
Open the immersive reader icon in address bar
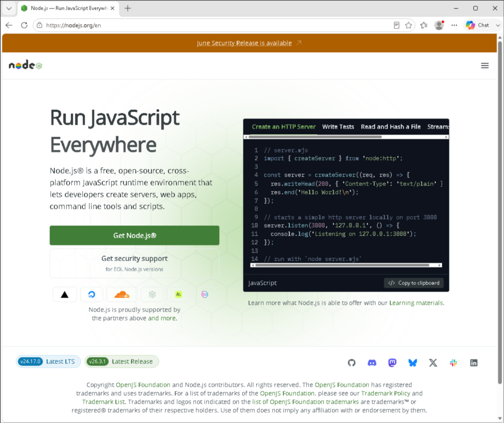[x=396, y=25]
